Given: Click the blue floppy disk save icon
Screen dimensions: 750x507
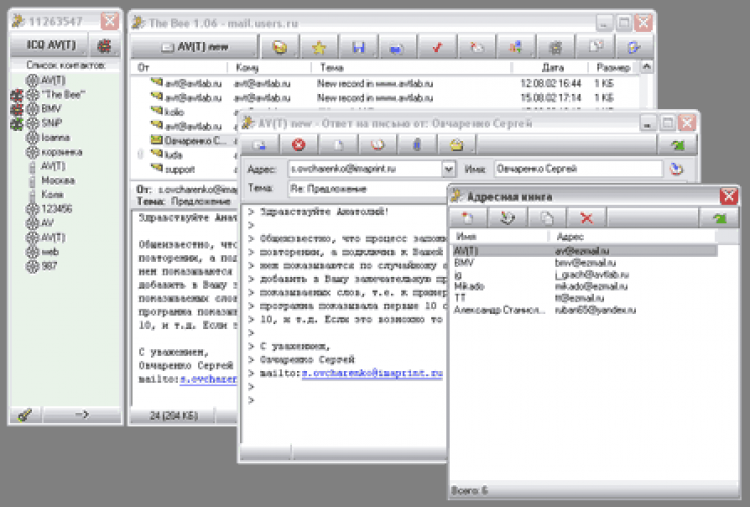Looking at the screenshot, I should pos(358,47).
